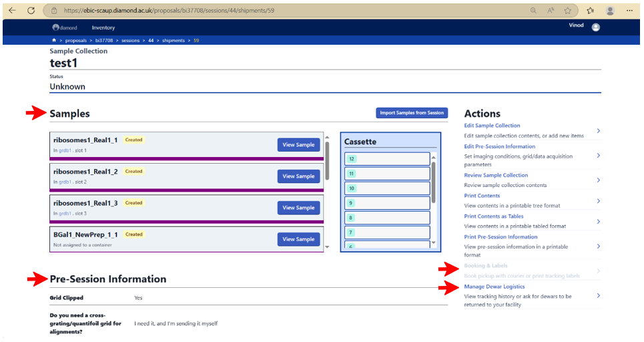Click the site lock icon in address bar
Screen dimensions: 644x342
(x=54, y=11)
